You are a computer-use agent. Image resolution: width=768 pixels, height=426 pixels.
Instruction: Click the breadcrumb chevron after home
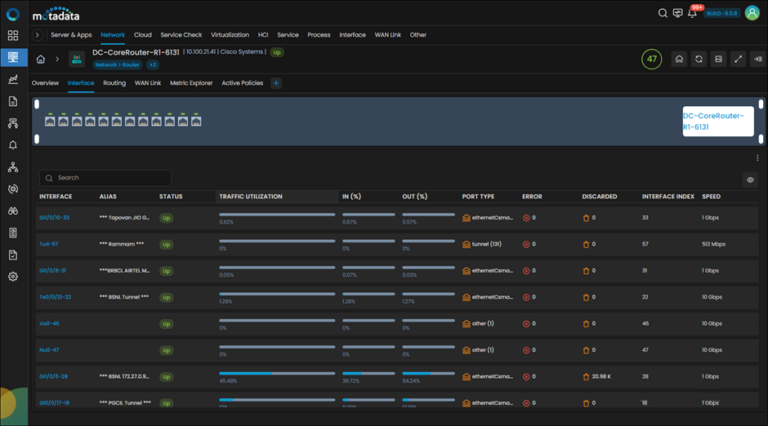pyautogui.click(x=57, y=59)
